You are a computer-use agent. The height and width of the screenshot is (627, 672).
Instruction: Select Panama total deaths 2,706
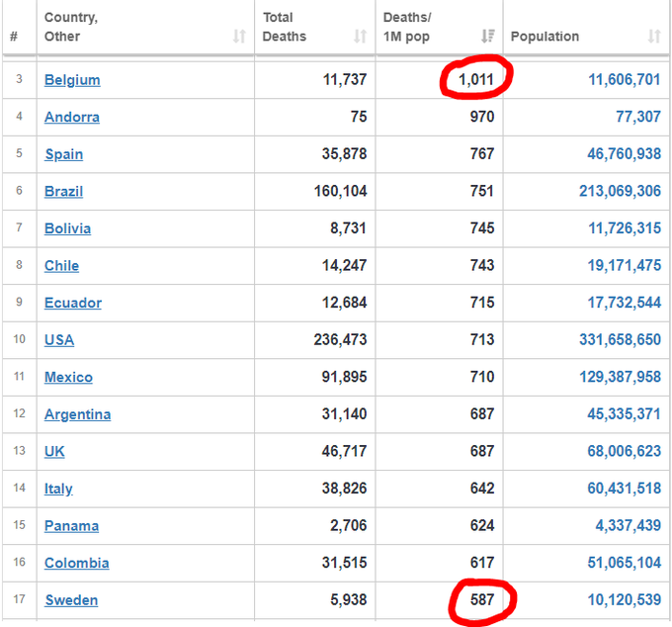[349, 526]
